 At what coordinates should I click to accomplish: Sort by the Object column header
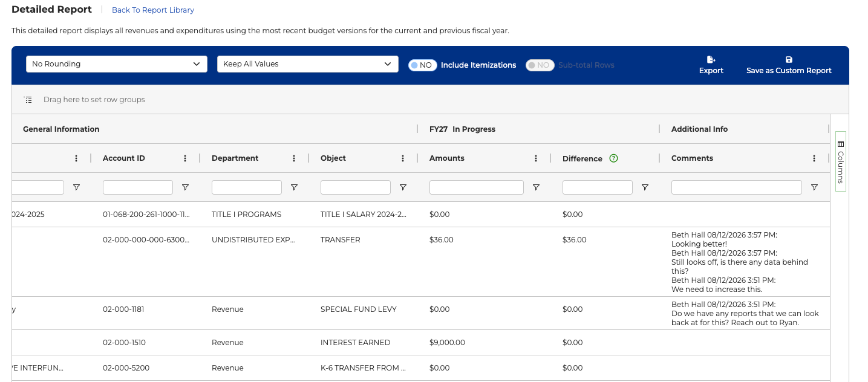[333, 158]
